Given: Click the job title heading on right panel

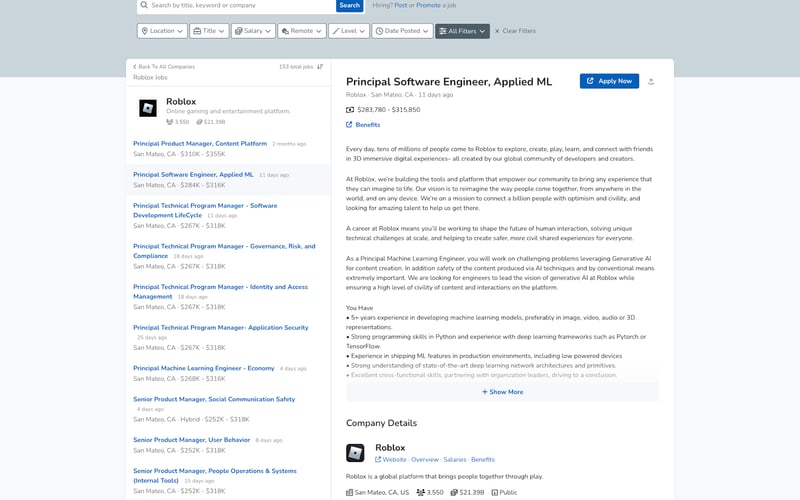Looking at the screenshot, I should (449, 82).
